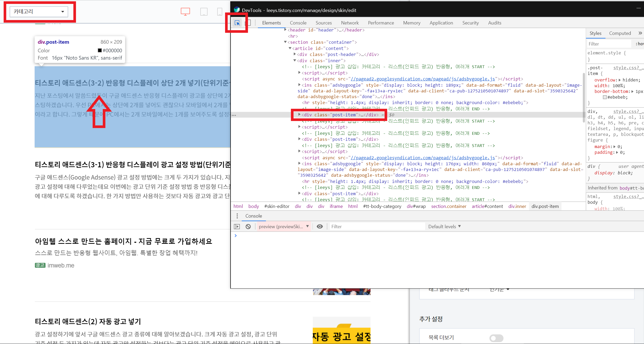644x344 pixels.
Task: Create a live expression with the eye icon
Action: 320,227
